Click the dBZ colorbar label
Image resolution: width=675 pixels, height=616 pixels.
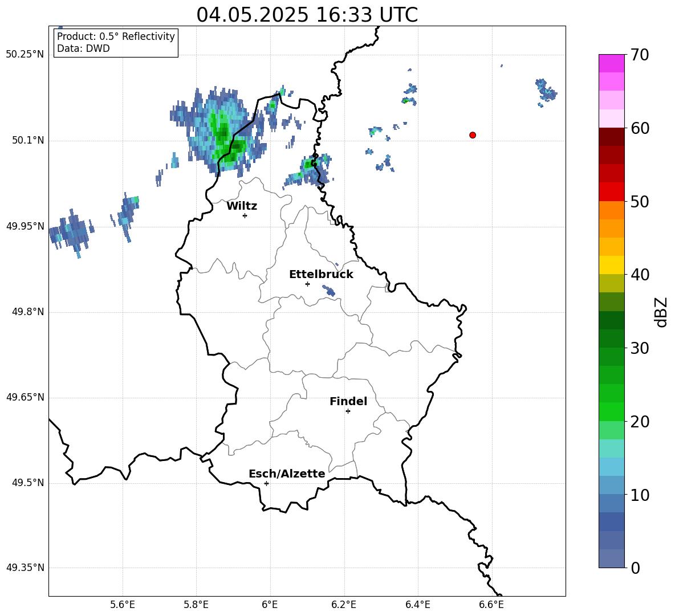point(661,312)
